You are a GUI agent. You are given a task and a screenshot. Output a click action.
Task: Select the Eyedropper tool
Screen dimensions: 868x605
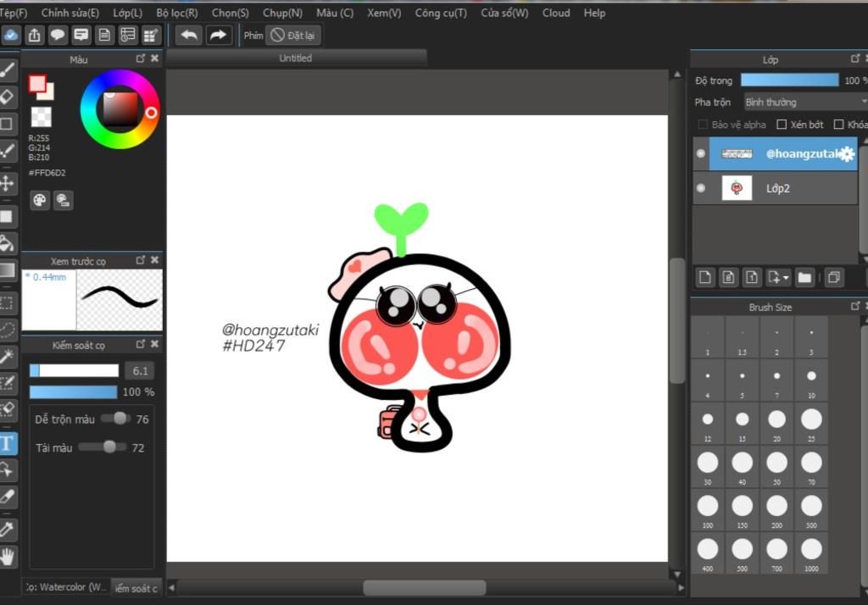tap(7, 530)
